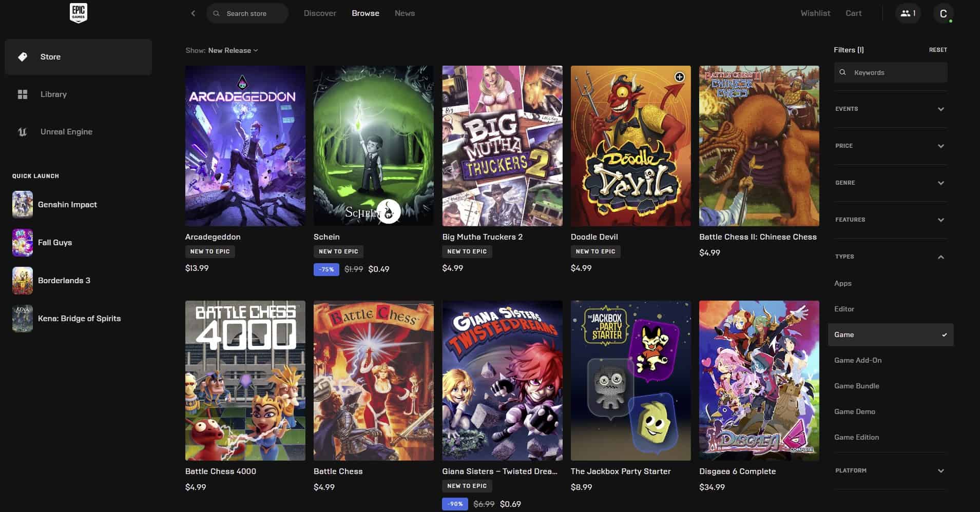Reset all active filters
The width and height of the screenshot is (980, 512).
(x=938, y=49)
